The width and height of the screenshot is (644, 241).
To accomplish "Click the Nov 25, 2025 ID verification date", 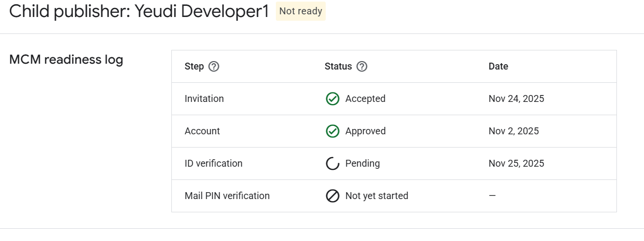I will [516, 163].
